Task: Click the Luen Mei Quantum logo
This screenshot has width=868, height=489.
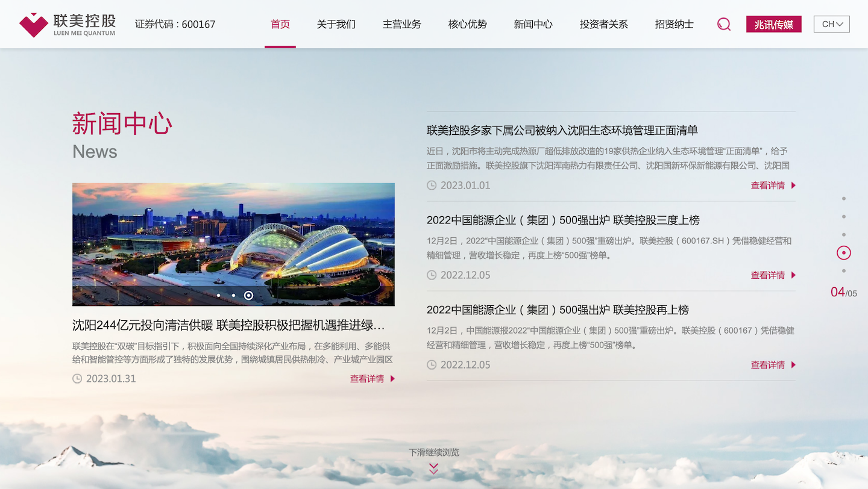Action: (67, 24)
